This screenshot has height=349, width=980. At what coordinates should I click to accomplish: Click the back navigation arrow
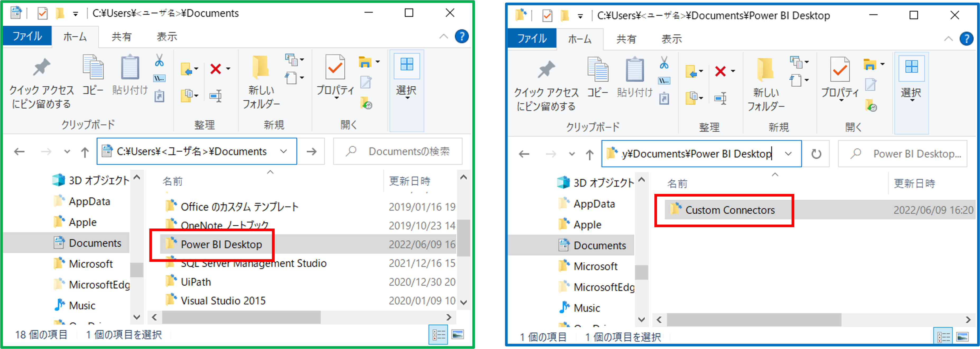(19, 151)
